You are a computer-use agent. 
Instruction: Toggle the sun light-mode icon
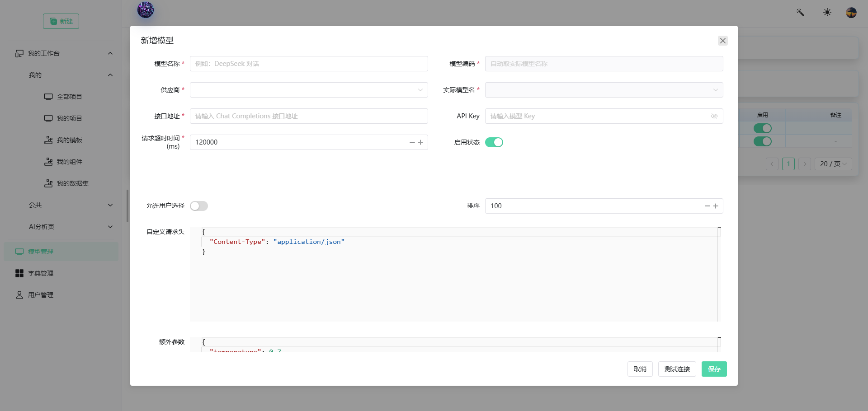[827, 12]
